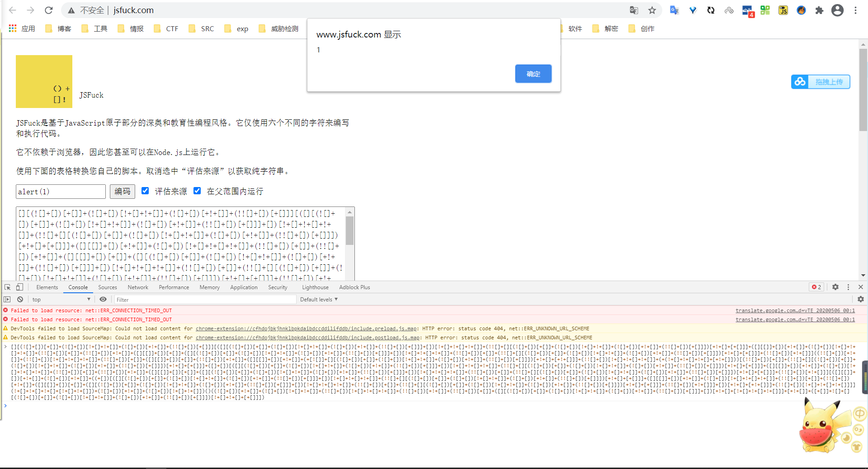Clear the console with the ban icon
Viewport: 868px width, 469px height.
click(20, 299)
